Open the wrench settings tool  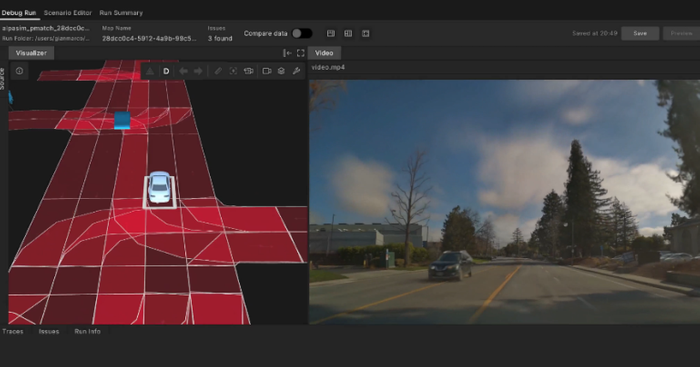coord(296,71)
